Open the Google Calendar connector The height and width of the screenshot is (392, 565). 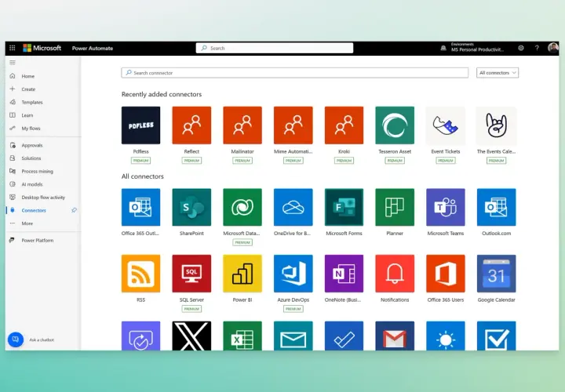[497, 274]
